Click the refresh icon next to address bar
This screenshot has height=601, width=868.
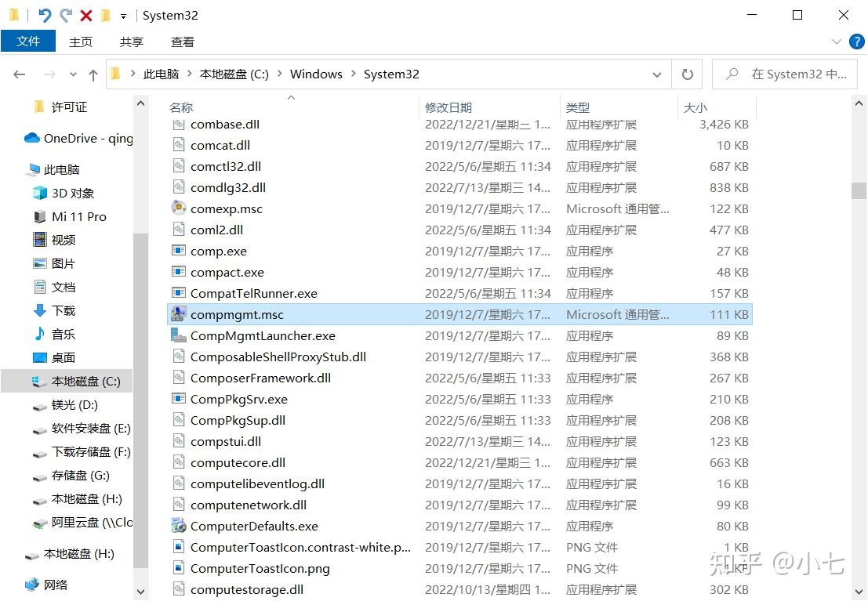click(x=687, y=74)
